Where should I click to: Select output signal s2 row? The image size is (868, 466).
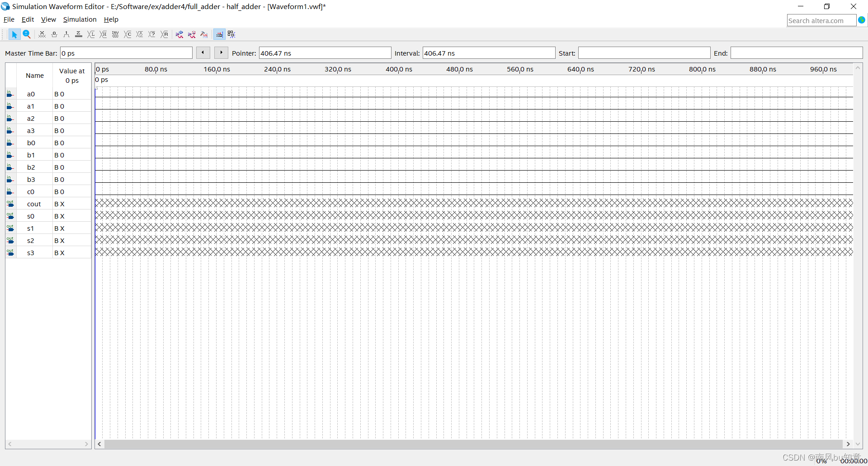[x=48, y=241]
